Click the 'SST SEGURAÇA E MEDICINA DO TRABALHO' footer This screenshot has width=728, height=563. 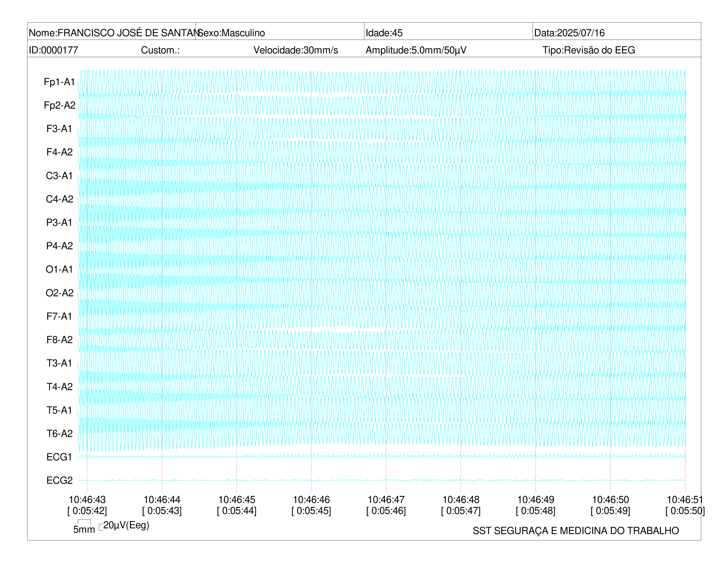[576, 531]
